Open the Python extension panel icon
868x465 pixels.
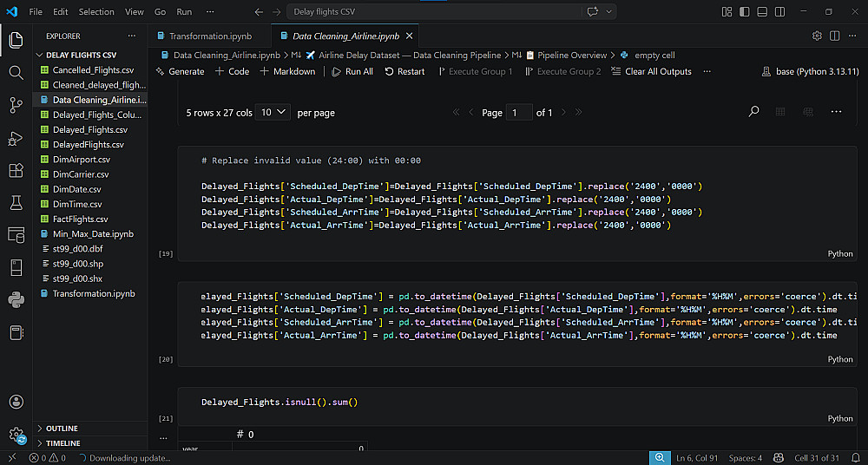[x=16, y=299]
